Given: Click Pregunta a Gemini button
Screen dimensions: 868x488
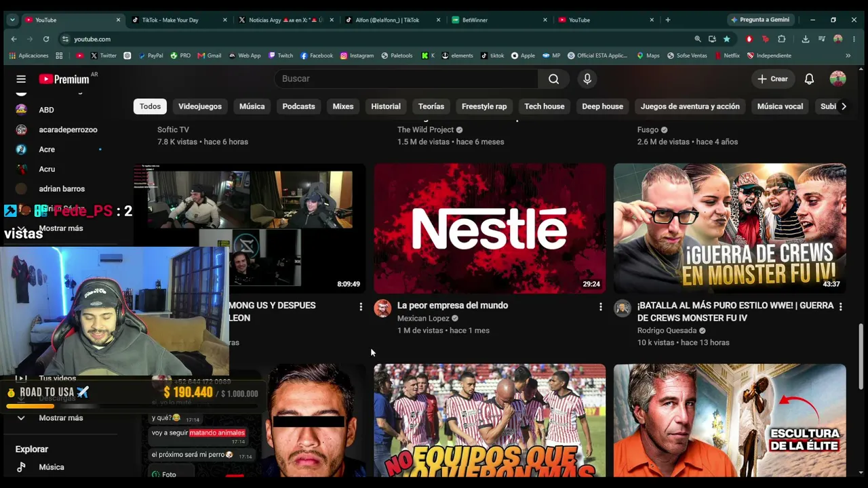Looking at the screenshot, I should pyautogui.click(x=760, y=20).
